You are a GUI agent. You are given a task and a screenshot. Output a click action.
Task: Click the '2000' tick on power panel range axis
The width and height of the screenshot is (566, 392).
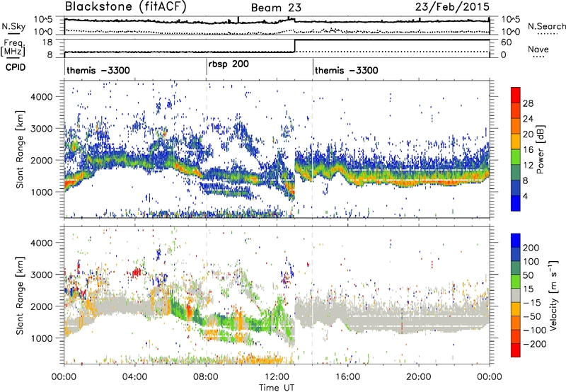[x=41, y=160]
